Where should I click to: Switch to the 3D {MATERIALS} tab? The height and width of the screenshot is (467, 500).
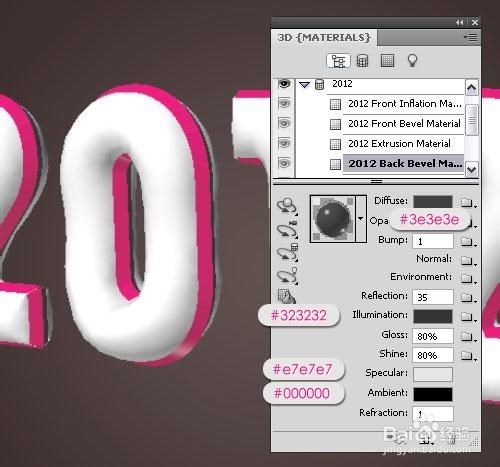324,37
